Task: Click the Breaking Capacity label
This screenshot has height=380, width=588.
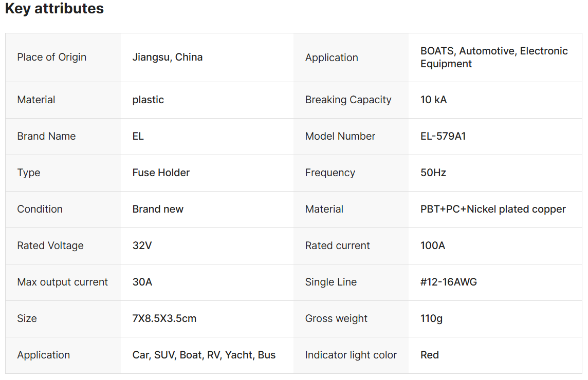Action: (348, 100)
